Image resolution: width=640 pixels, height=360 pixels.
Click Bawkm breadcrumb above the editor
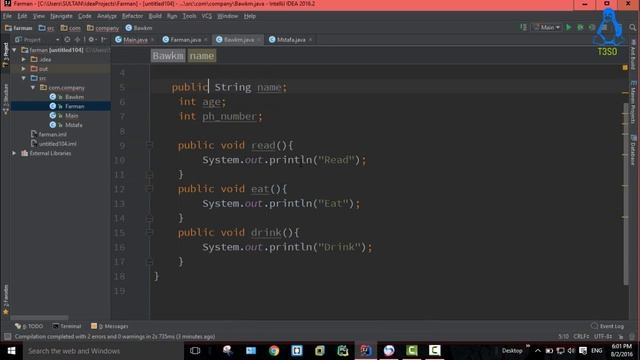[168, 56]
